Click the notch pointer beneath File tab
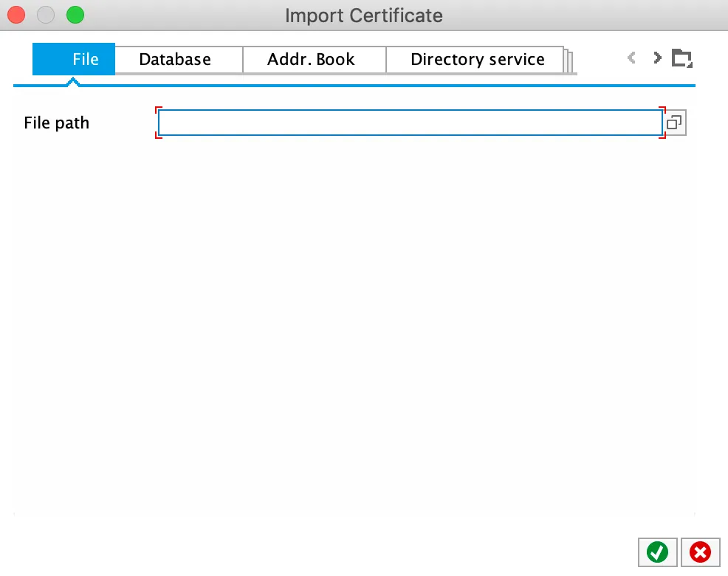Screen dimensions: 728x576 pos(72,83)
